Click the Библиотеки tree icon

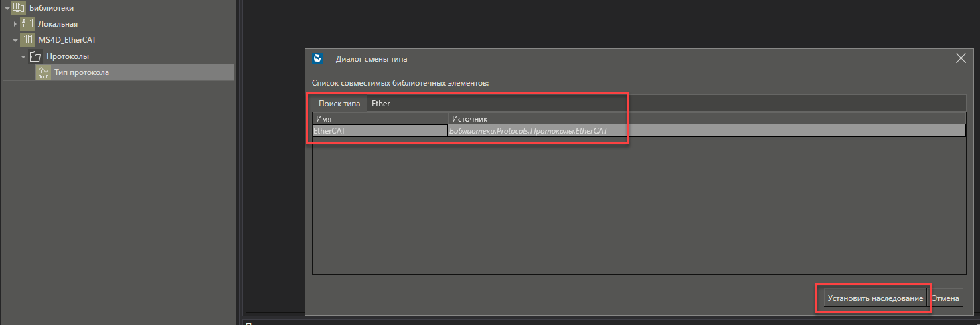tap(19, 8)
